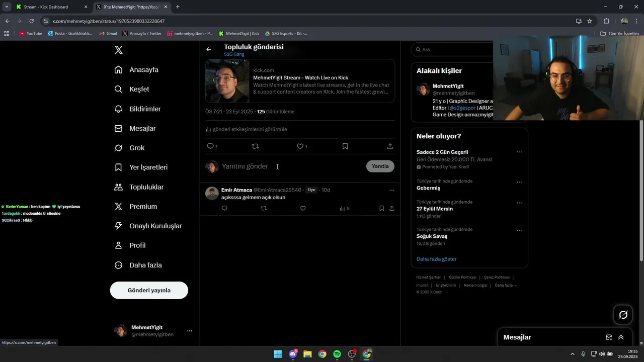Open S2G Esports bookmark
The height and width of the screenshot is (362, 644).
286,34
